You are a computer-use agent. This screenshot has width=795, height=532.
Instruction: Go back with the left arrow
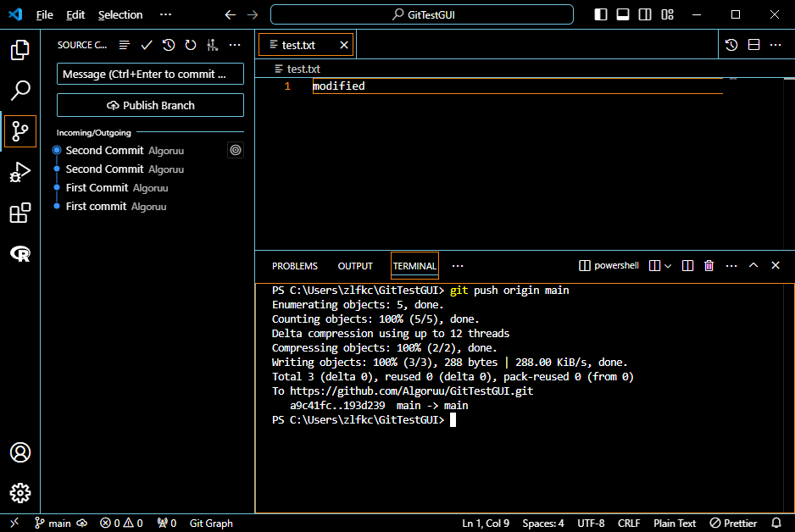coord(231,14)
